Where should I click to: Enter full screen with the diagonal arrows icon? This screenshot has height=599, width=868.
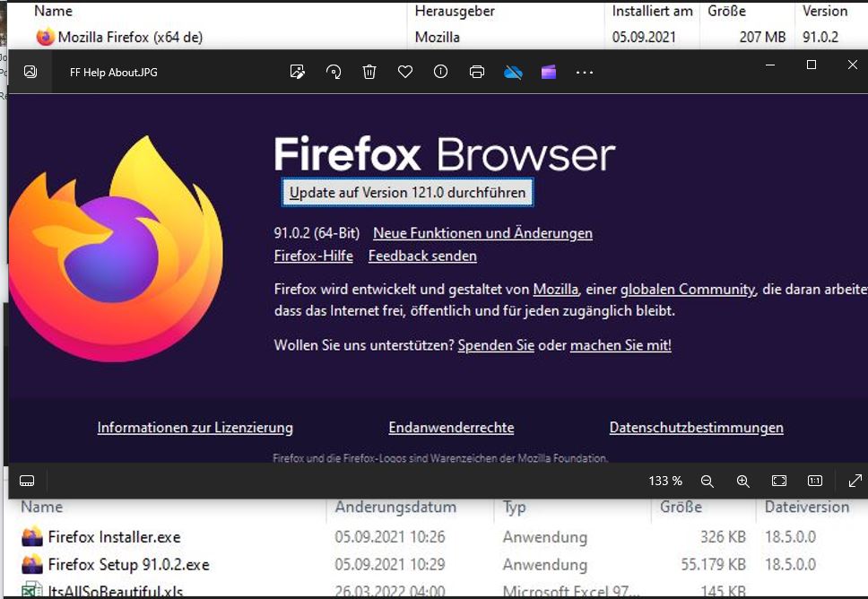coord(855,481)
